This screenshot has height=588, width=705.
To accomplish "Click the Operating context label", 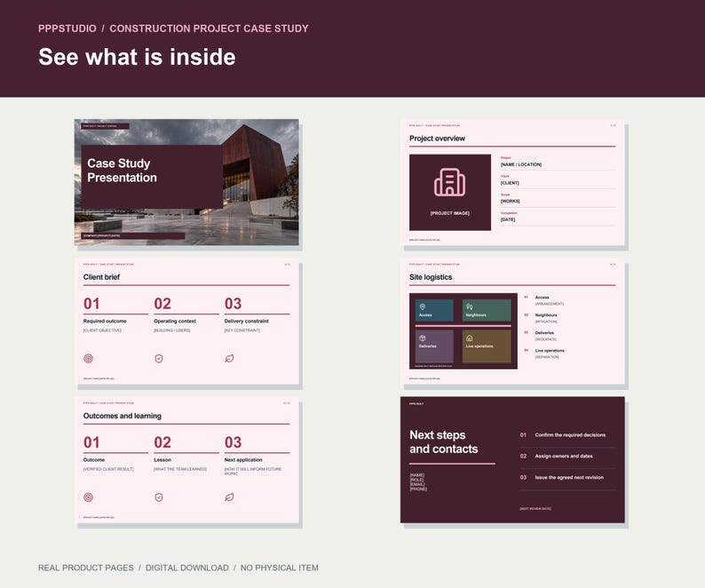I will pyautogui.click(x=175, y=322).
